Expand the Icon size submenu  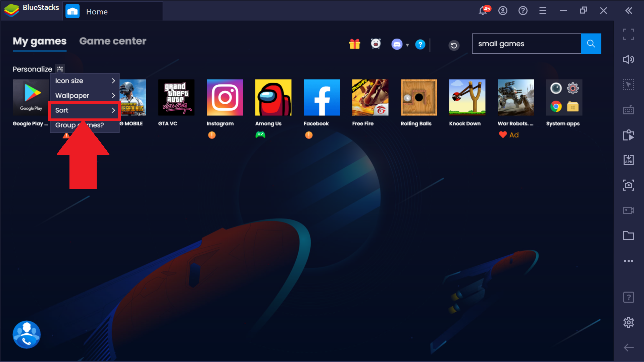(x=85, y=81)
